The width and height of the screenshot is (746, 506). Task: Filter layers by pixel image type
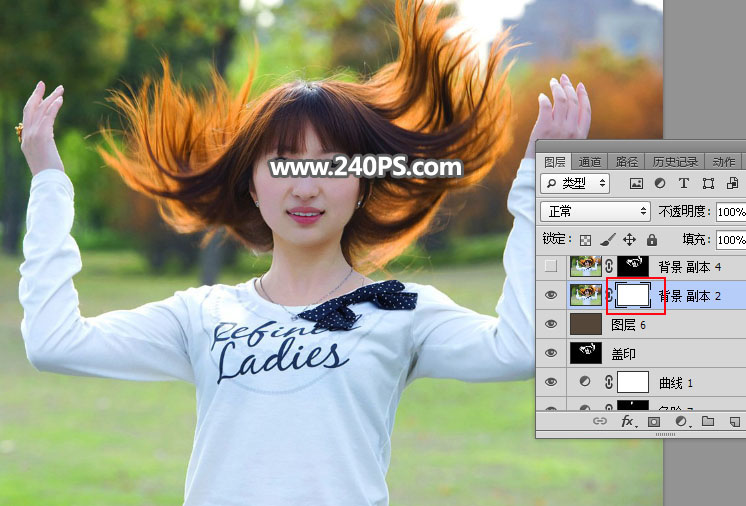[636, 184]
